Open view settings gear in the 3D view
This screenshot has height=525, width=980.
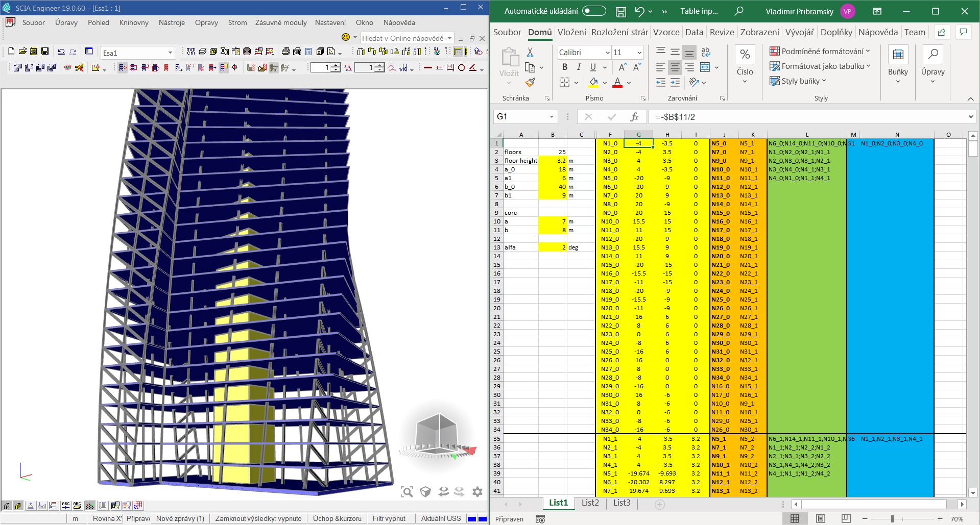coord(477,492)
